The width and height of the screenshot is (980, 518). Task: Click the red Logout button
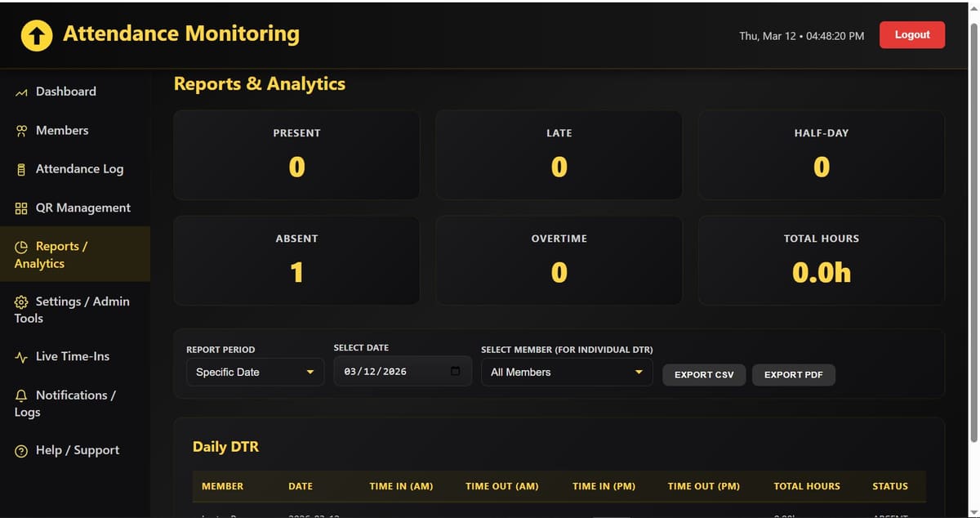point(911,35)
